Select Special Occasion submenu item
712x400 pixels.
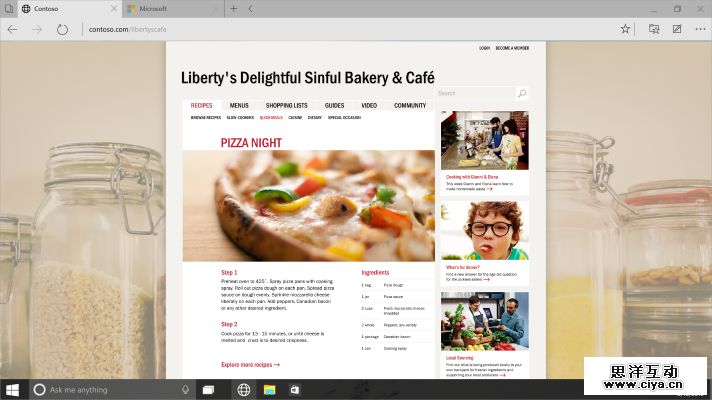tap(344, 118)
